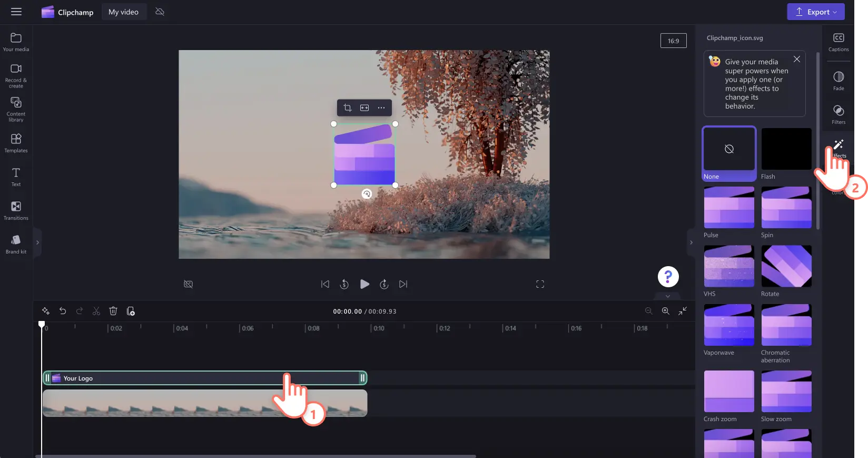The height and width of the screenshot is (458, 868).
Task: Collapse the right property panel
Action: (691, 242)
